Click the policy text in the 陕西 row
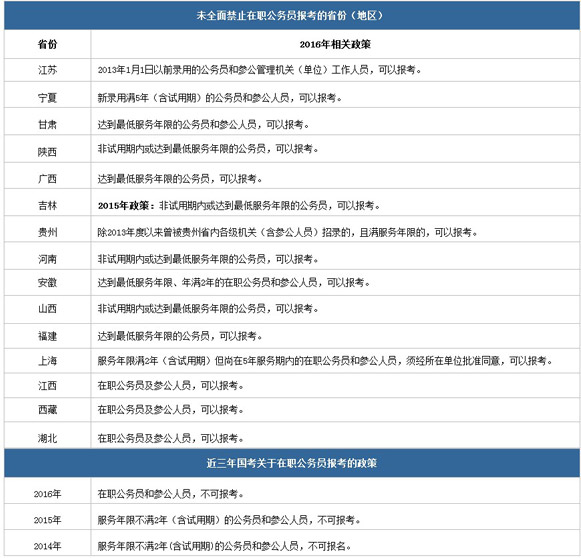The image size is (581, 558). [x=208, y=149]
